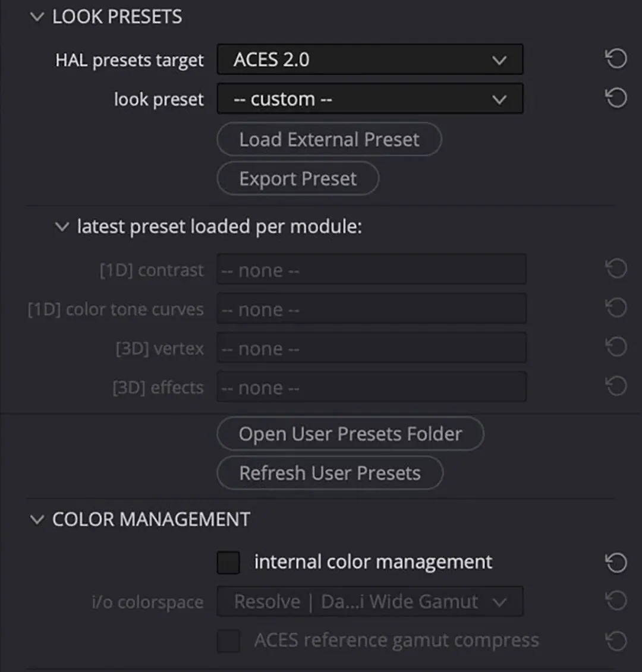The height and width of the screenshot is (672, 642).
Task: Reset the [3D] vertex preset field
Action: (x=616, y=348)
